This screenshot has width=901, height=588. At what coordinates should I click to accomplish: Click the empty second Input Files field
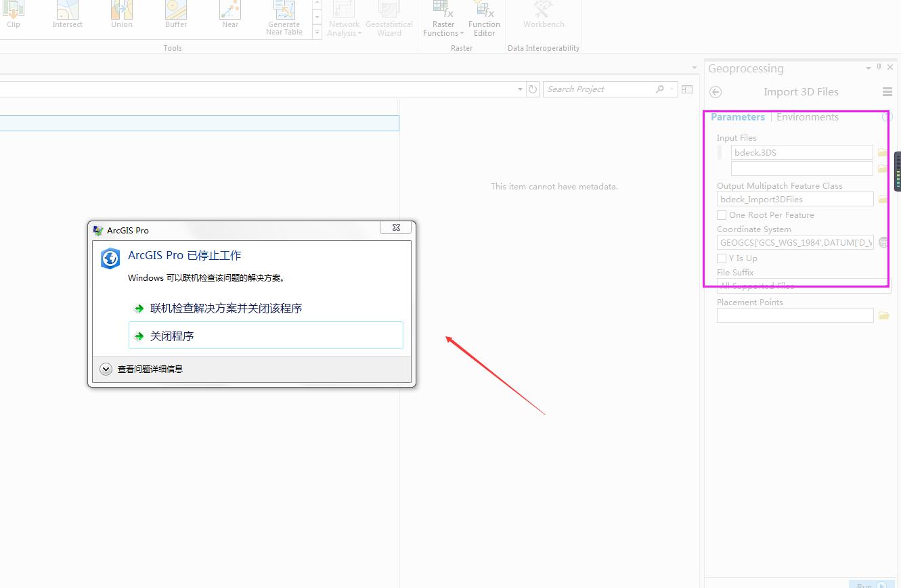[x=802, y=168]
